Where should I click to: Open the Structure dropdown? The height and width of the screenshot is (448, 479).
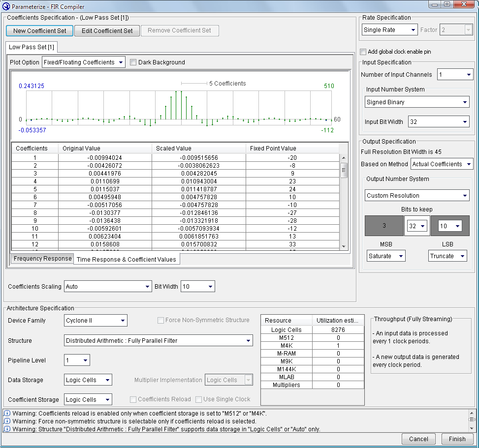[158, 341]
